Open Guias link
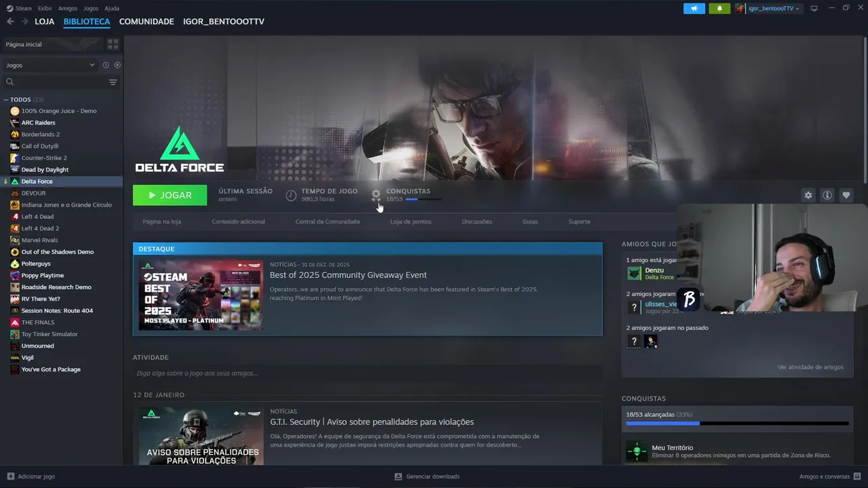This screenshot has height=488, width=868. [x=530, y=222]
